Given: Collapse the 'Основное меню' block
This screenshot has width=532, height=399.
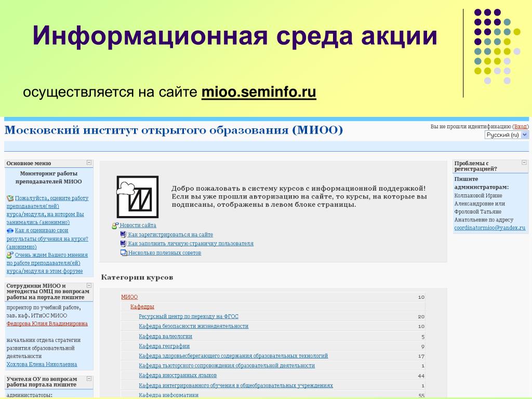Looking at the screenshot, I should [x=89, y=163].
